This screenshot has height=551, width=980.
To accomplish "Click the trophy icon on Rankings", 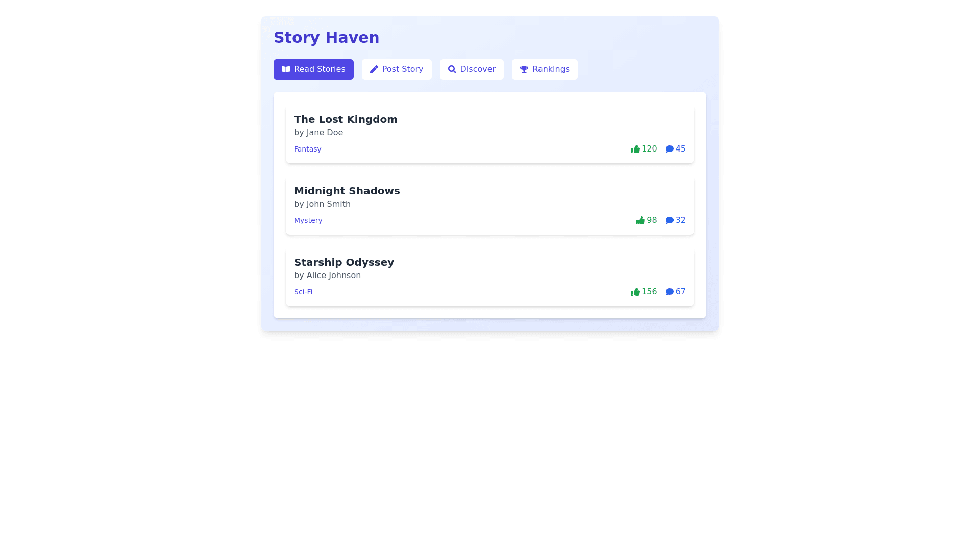I will (x=524, y=69).
